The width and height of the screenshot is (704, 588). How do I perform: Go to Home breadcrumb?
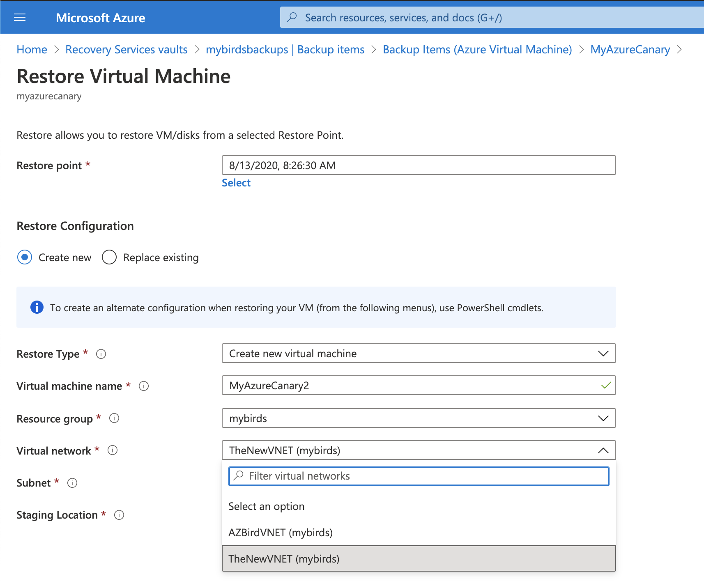coord(32,49)
